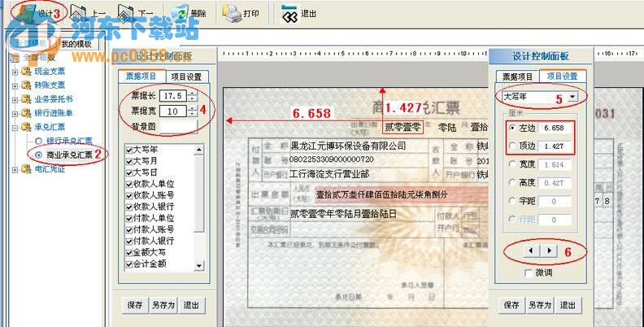
Task: Toggle 收款人银行 checkbox
Action: pos(129,207)
